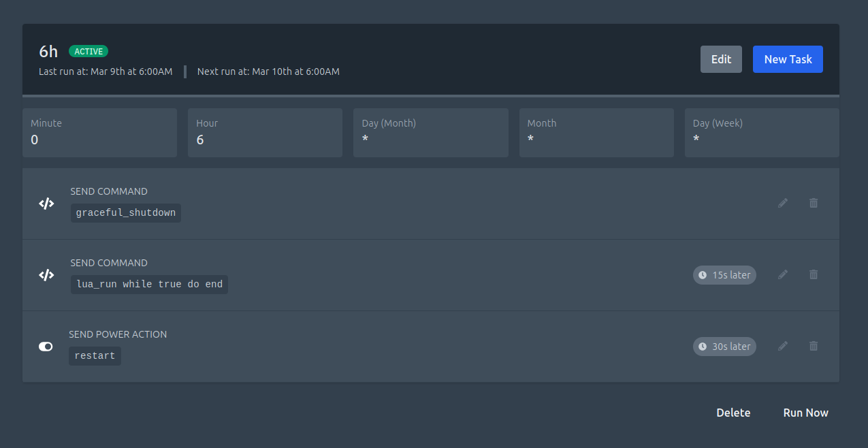
Task: Remove the lua_run task using trash icon
Action: (813, 274)
